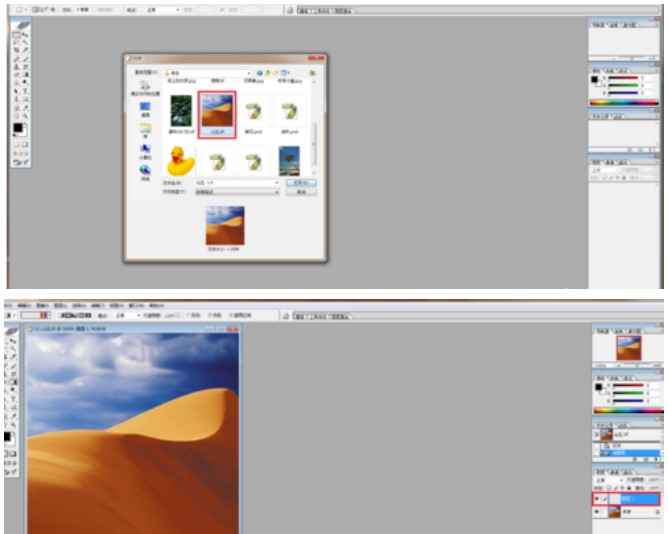This screenshot has width=668, height=534.
Task: Select Eraser tool in toolbox beside Open dialog
Action: pyautogui.click(x=16, y=75)
